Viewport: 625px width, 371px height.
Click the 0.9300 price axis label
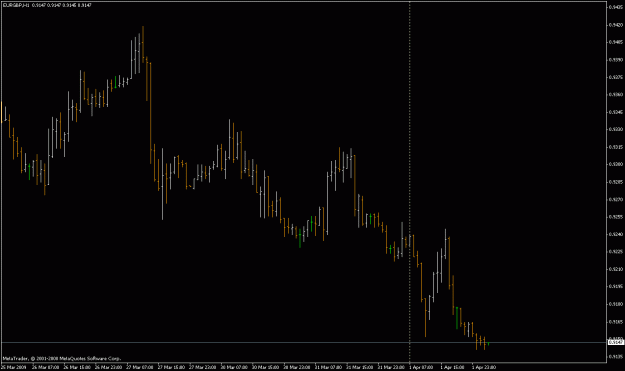(x=616, y=164)
